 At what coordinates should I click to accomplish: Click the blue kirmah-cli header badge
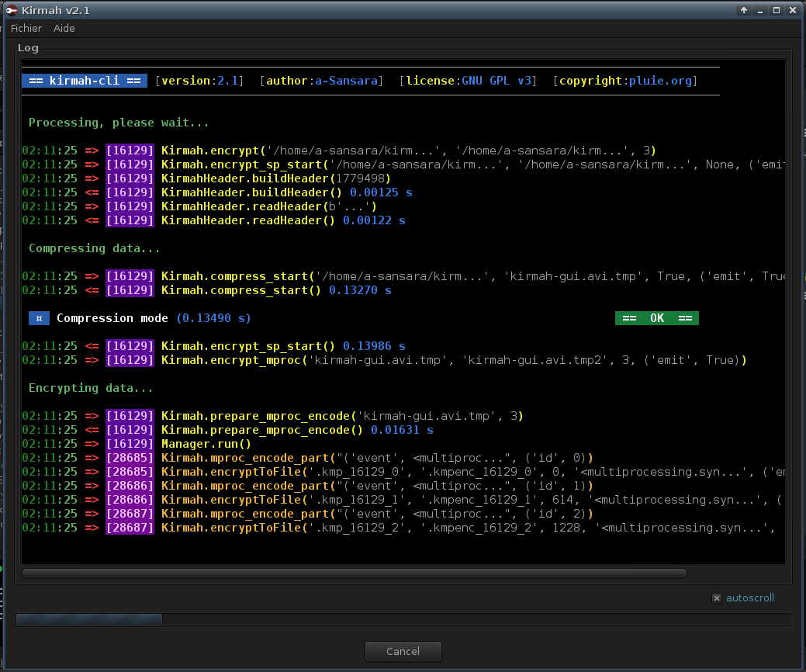pyautogui.click(x=85, y=81)
